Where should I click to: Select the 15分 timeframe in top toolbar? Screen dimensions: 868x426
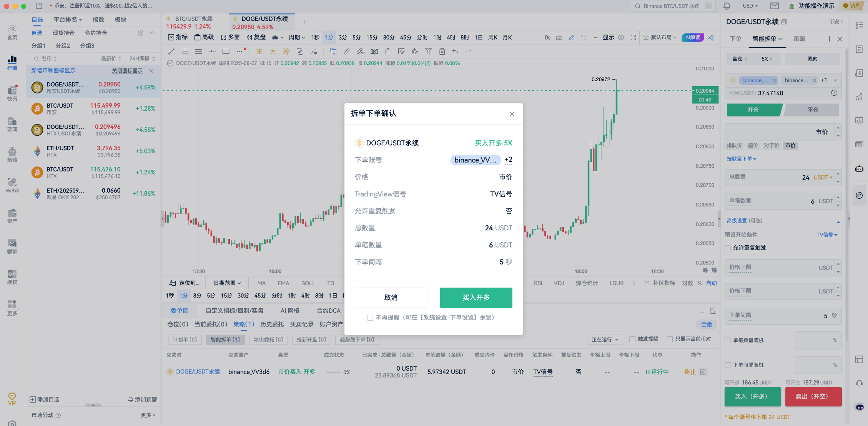372,37
